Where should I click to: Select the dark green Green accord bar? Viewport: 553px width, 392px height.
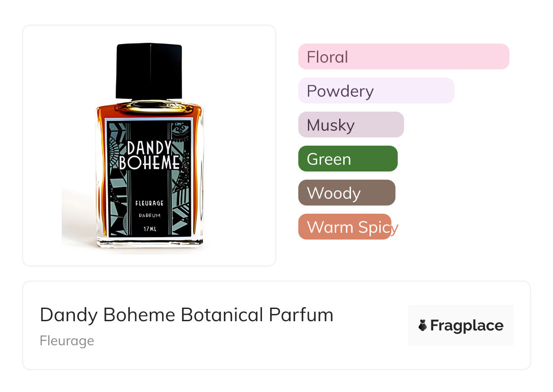(x=348, y=159)
